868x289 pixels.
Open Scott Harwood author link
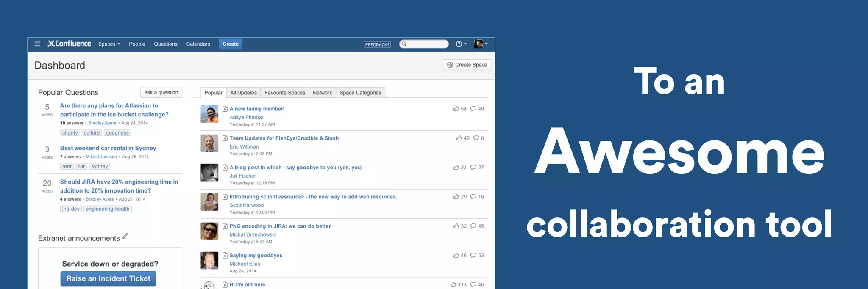coord(247,205)
